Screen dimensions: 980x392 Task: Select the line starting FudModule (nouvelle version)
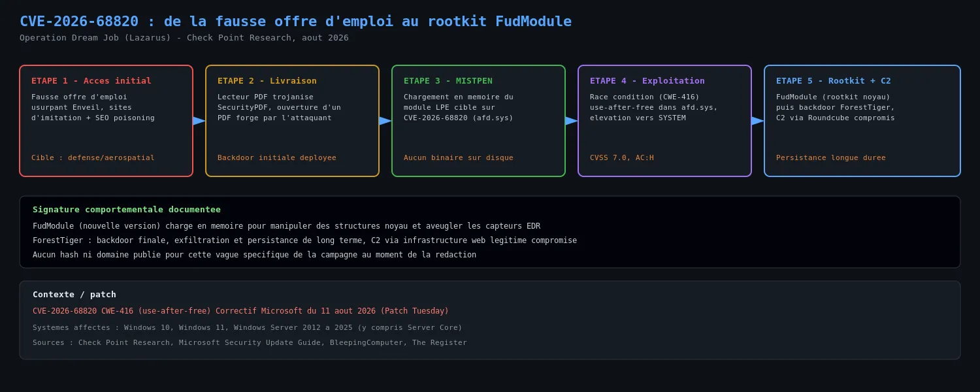pyautogui.click(x=286, y=226)
